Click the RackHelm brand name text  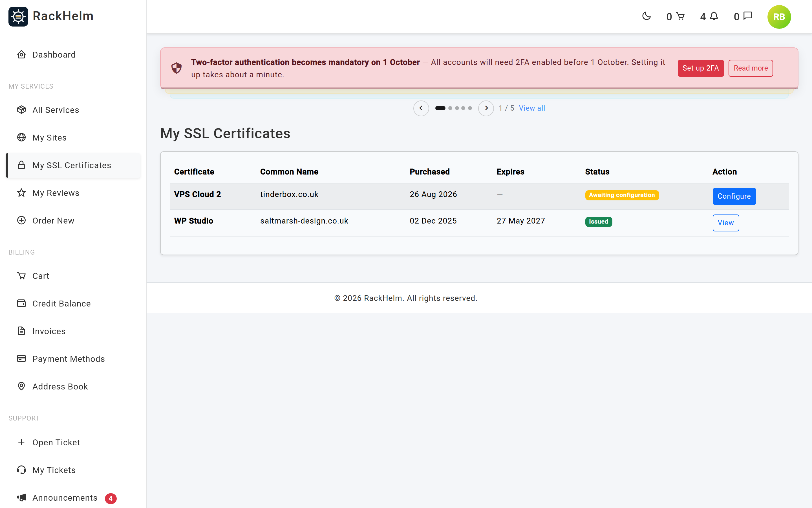click(x=63, y=16)
